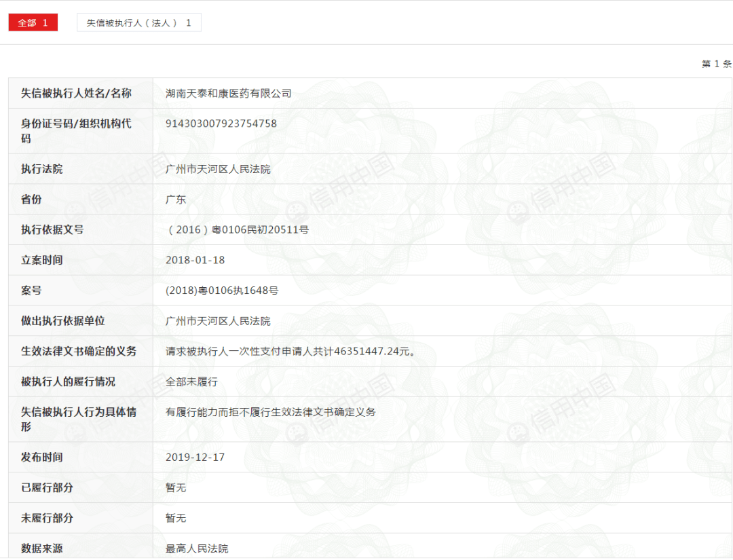This screenshot has width=733, height=560.
Task: Click the 执行法院 label
Action: click(41, 169)
